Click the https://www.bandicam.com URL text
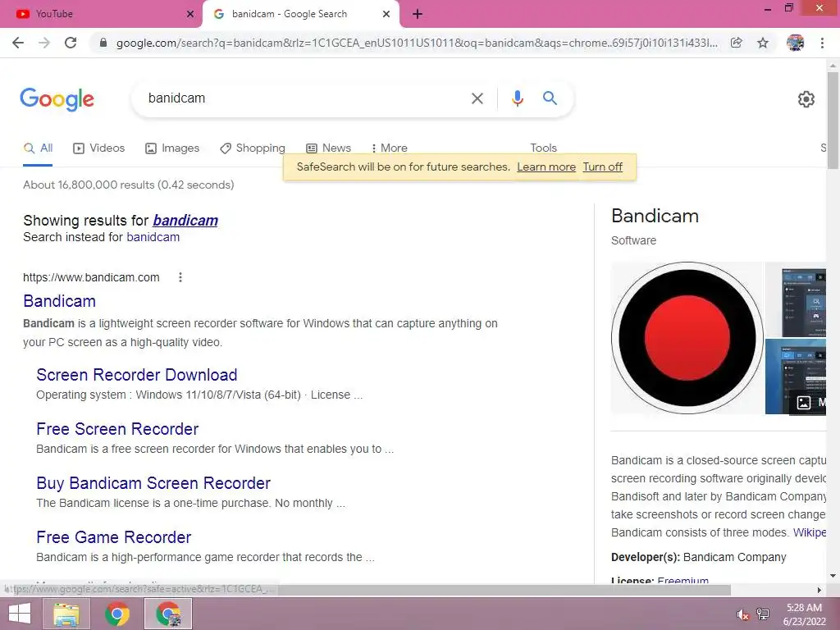Screen dimensions: 840x630 click(91, 277)
